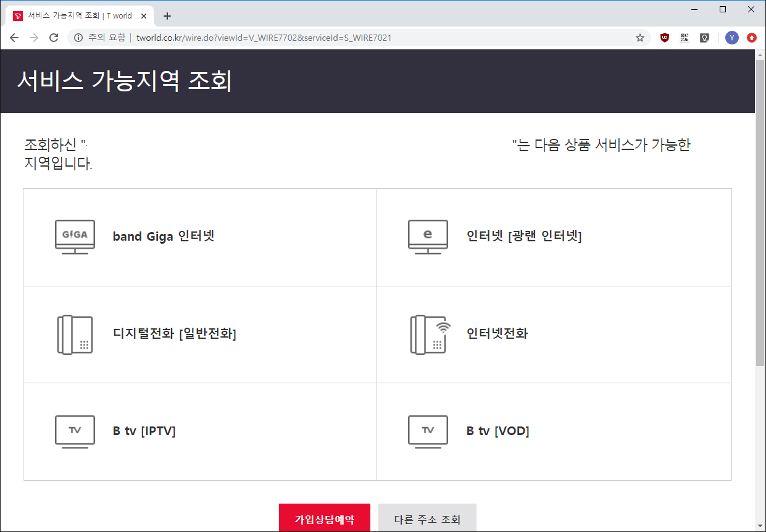Click the browser forward arrow
766x532 pixels.
(34, 38)
